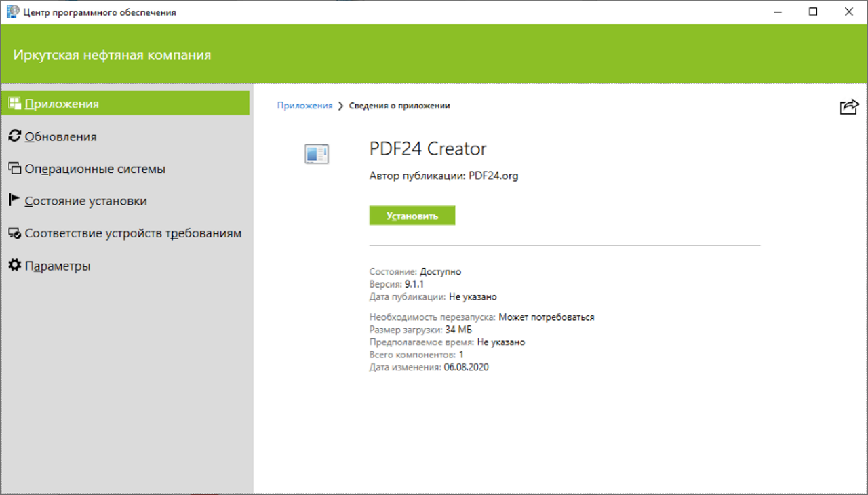Click the Applications grid icon in sidebar
The image size is (868, 495).
pyautogui.click(x=14, y=104)
